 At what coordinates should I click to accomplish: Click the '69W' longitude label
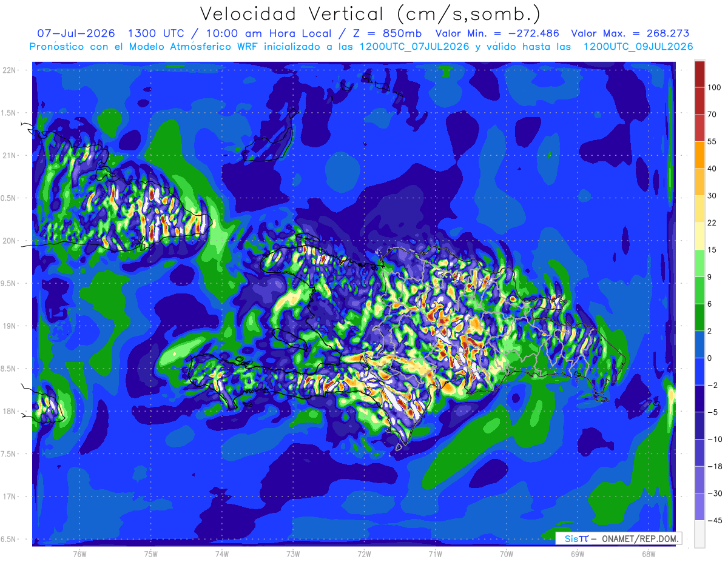[x=577, y=554]
